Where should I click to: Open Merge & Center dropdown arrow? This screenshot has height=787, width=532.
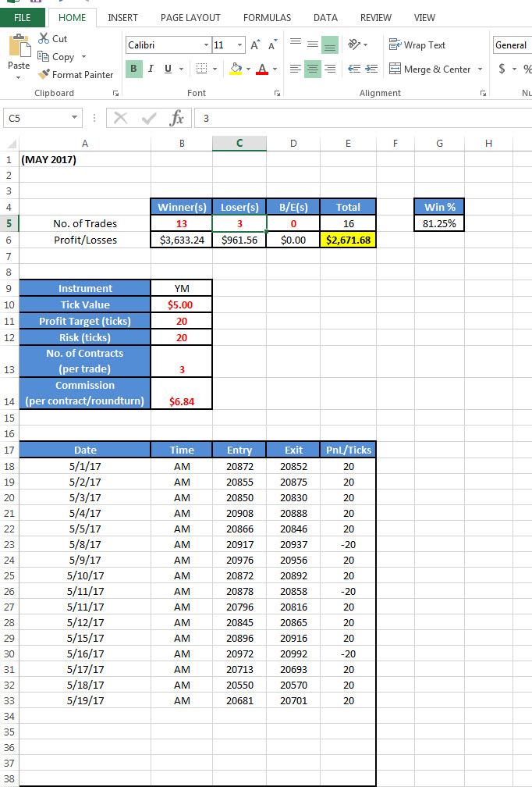click(480, 69)
